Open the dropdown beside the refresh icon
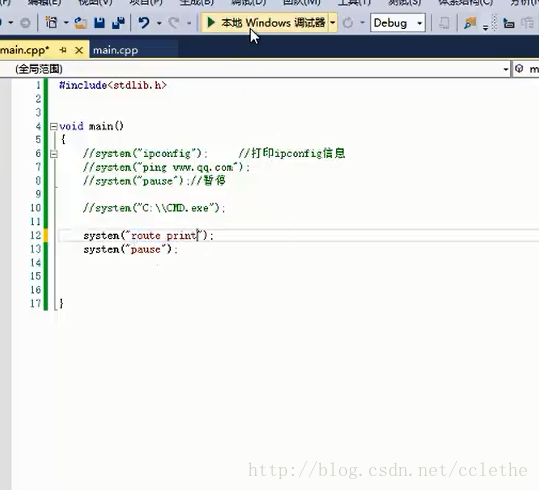539x490 pixels. (362, 23)
